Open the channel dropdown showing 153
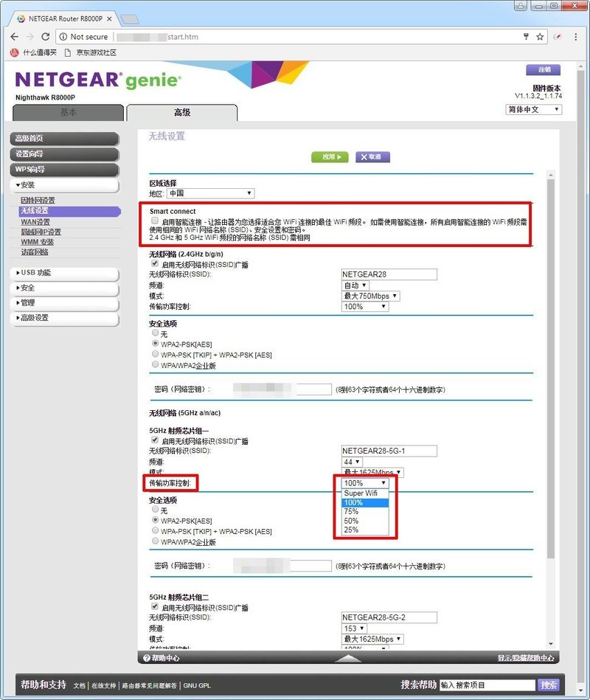Screen dimensions: 590x700 tap(353, 628)
